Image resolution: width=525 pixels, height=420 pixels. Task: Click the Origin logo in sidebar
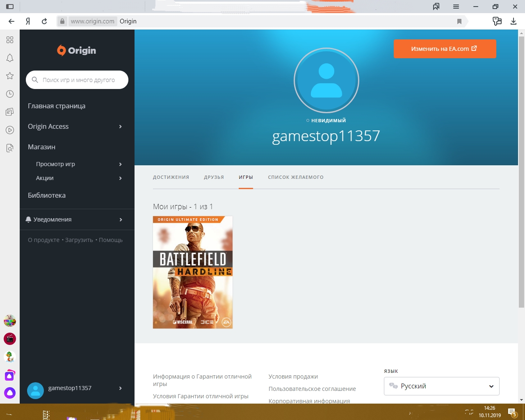coord(77,50)
